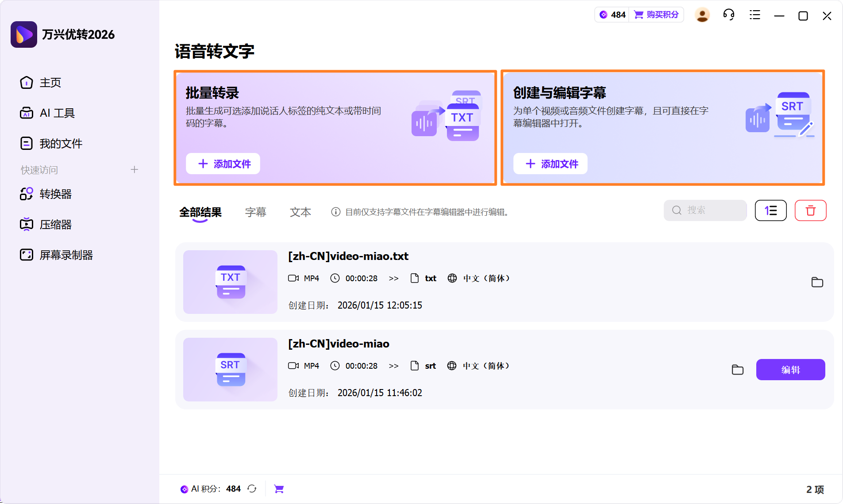Click 编辑 on the video-miao subtitle entry
This screenshot has height=504, width=843.
pyautogui.click(x=790, y=370)
